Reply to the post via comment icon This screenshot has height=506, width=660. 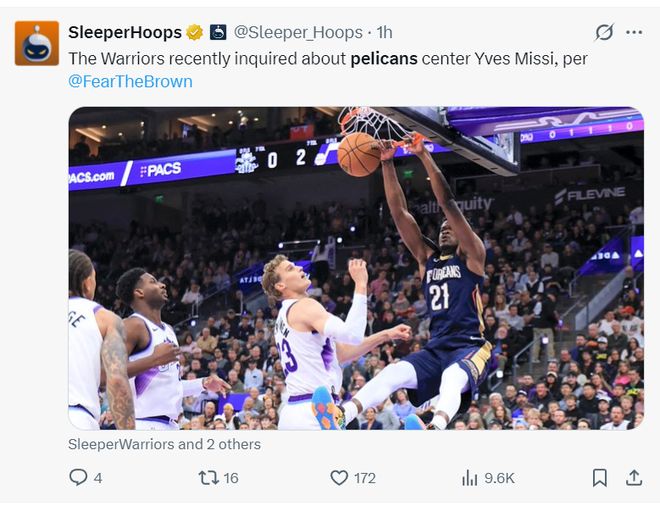tap(78, 478)
